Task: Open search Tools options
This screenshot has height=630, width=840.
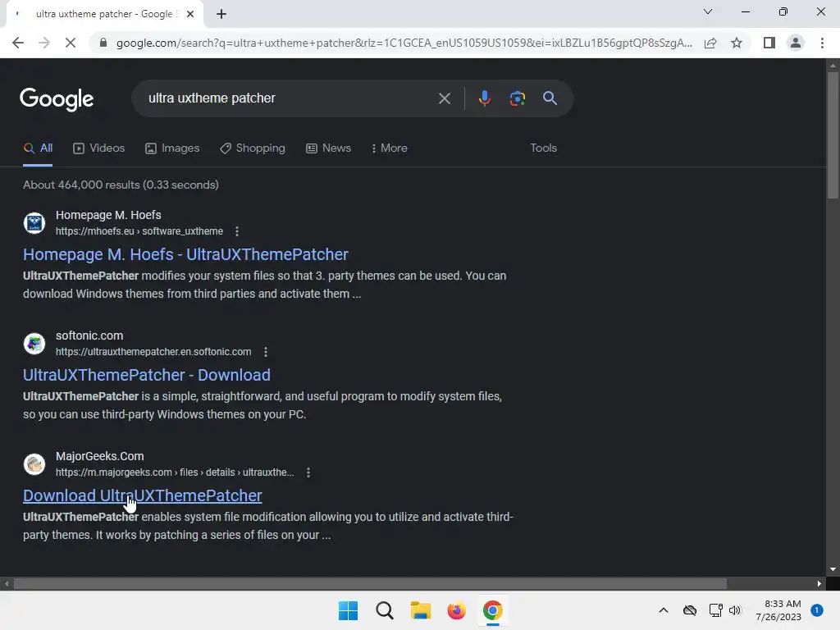Action: [543, 148]
